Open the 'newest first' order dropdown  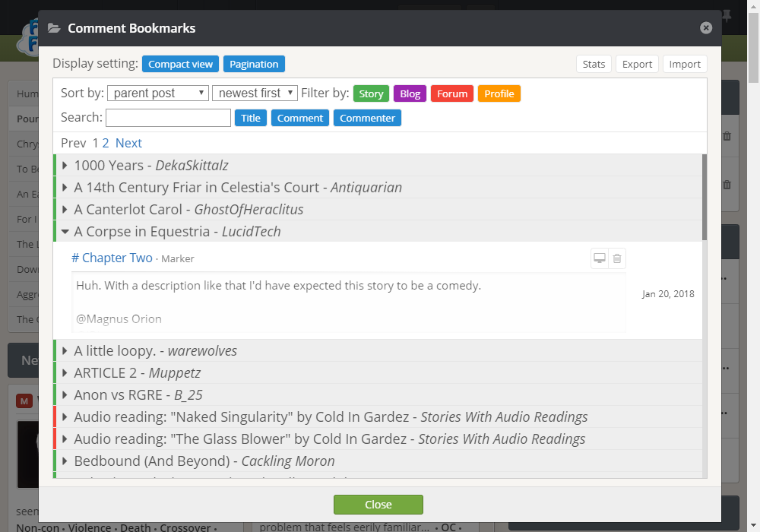point(255,93)
